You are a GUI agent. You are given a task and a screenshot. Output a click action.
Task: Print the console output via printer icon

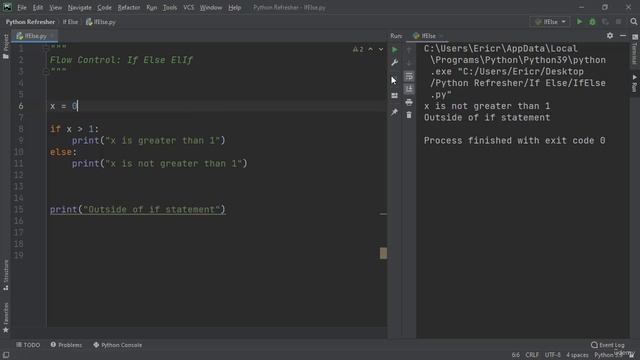409,102
